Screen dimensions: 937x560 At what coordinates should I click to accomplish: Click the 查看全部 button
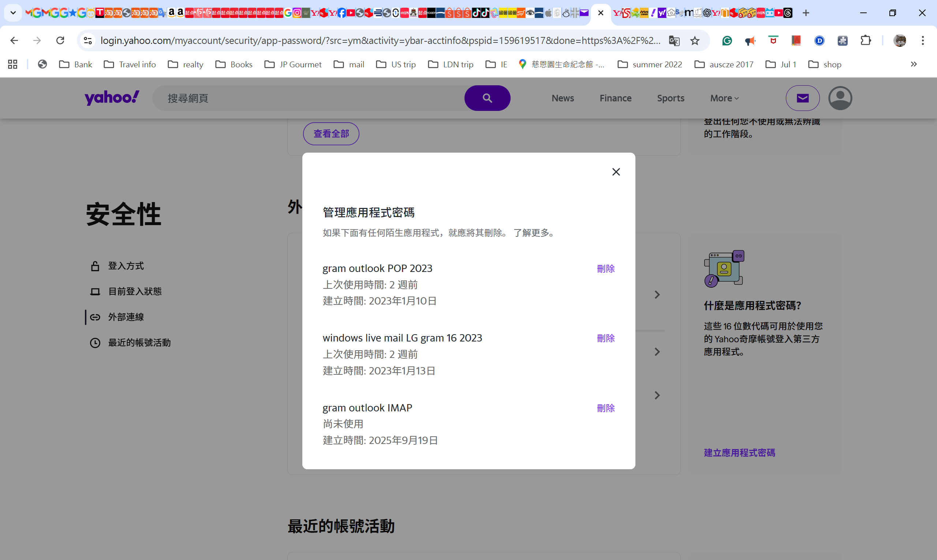click(331, 133)
